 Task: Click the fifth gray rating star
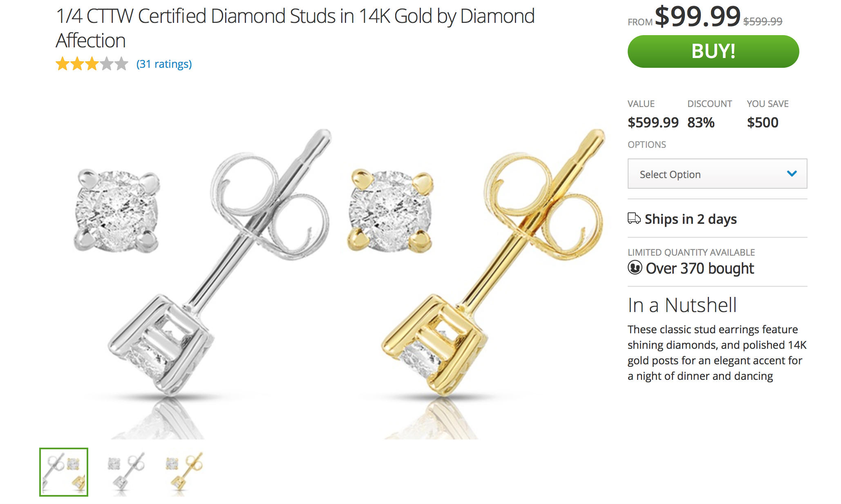tap(121, 64)
